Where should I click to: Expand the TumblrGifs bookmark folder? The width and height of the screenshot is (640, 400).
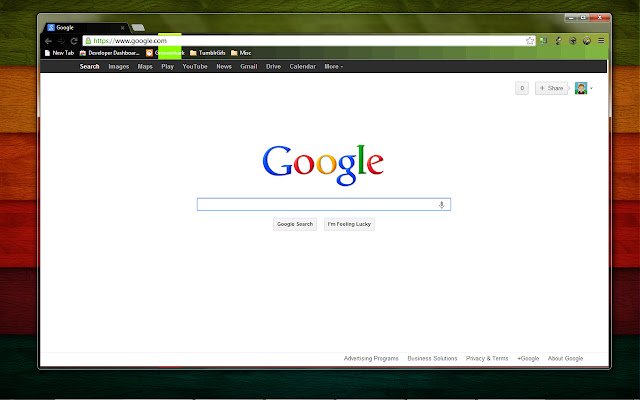pyautogui.click(x=208, y=53)
